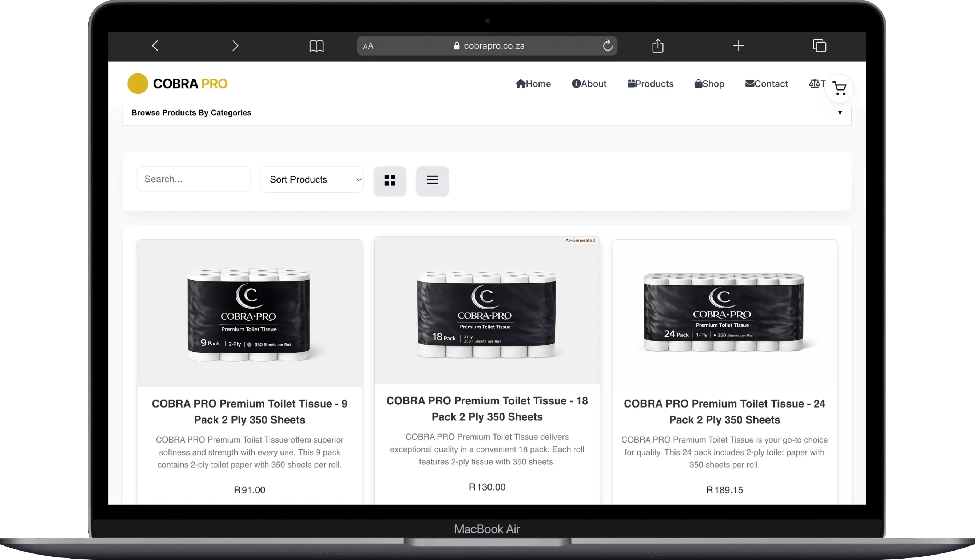Click the 9 pack product description text
Image resolution: width=975 pixels, height=560 pixels.
coord(249,452)
